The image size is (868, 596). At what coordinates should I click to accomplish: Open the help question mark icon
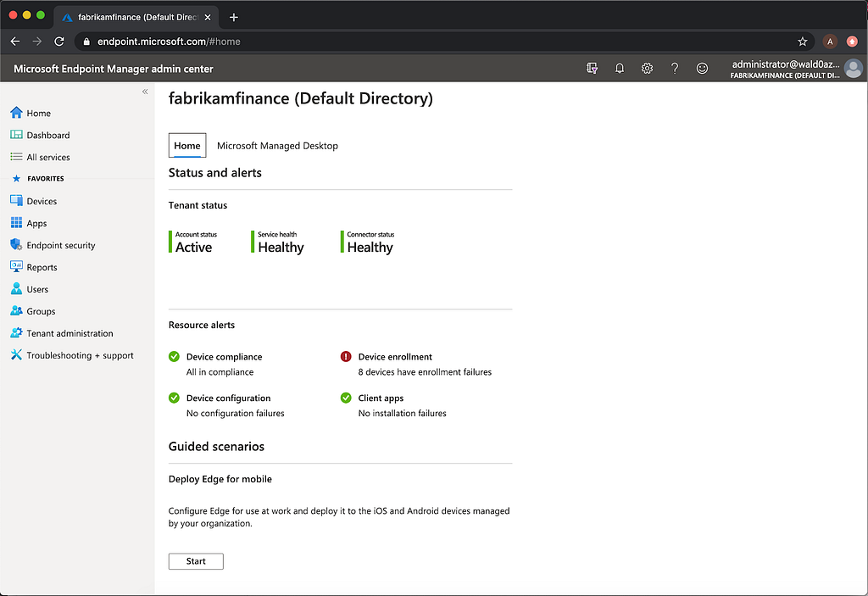tap(674, 68)
